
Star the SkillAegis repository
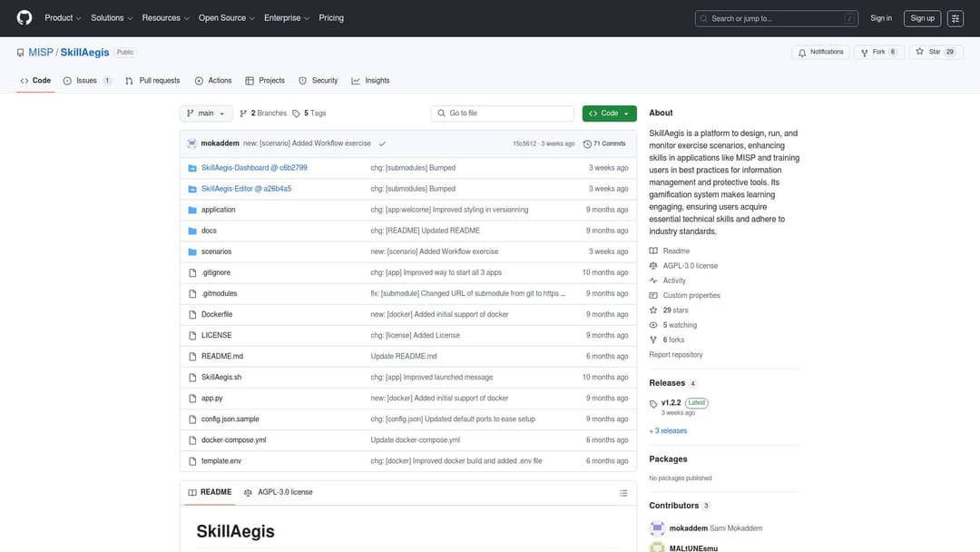tap(936, 53)
